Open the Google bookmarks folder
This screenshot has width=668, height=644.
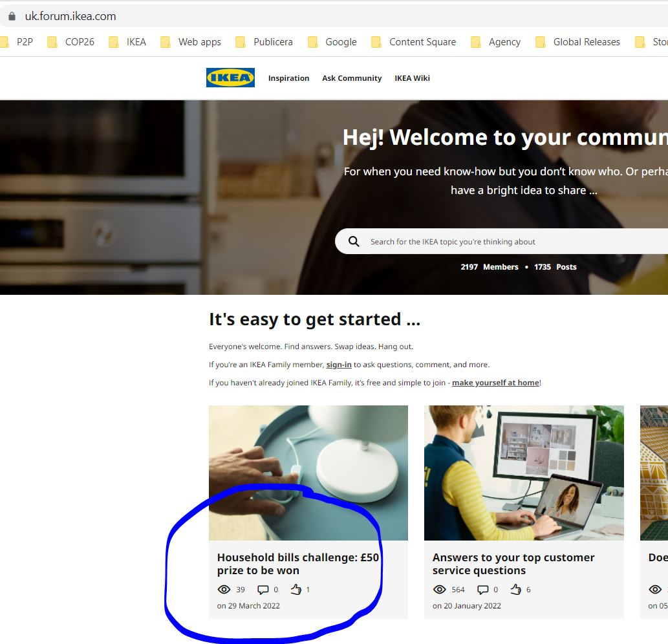coord(332,42)
